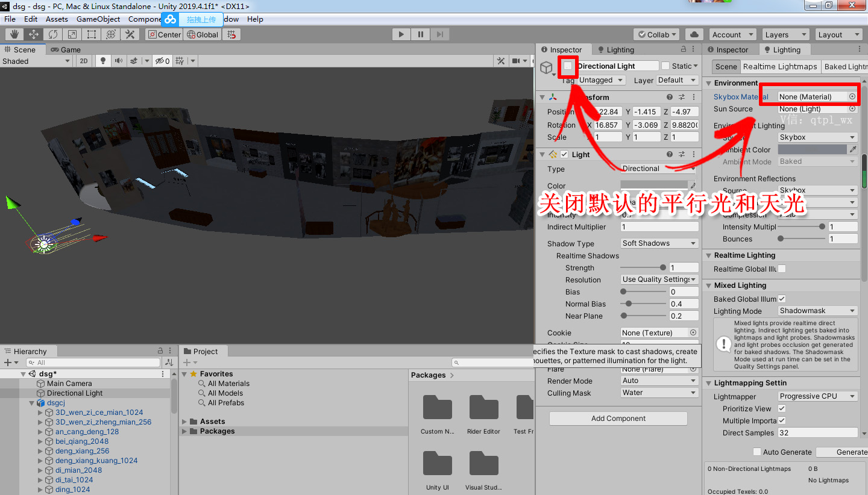Toggle Baked Global Illumination checkbox
Screen dimensions: 868x495
pyautogui.click(x=782, y=299)
